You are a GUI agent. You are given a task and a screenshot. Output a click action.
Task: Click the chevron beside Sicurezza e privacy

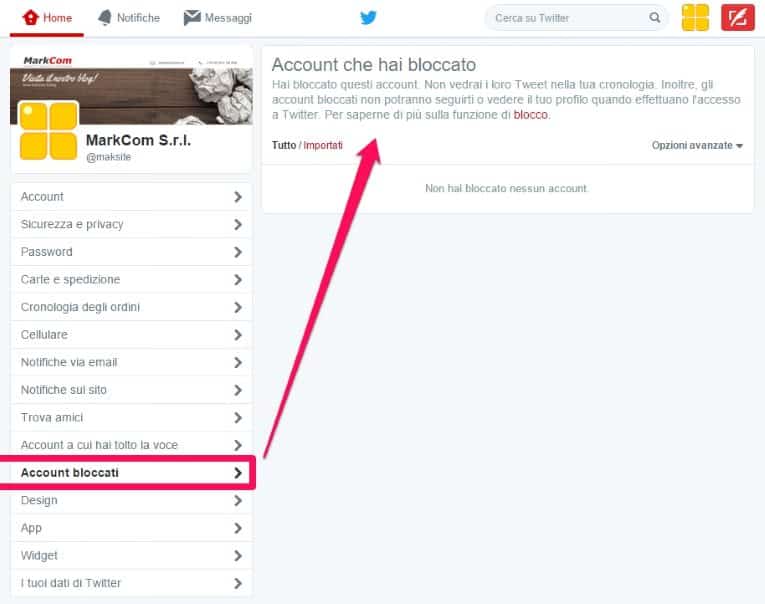click(x=238, y=224)
